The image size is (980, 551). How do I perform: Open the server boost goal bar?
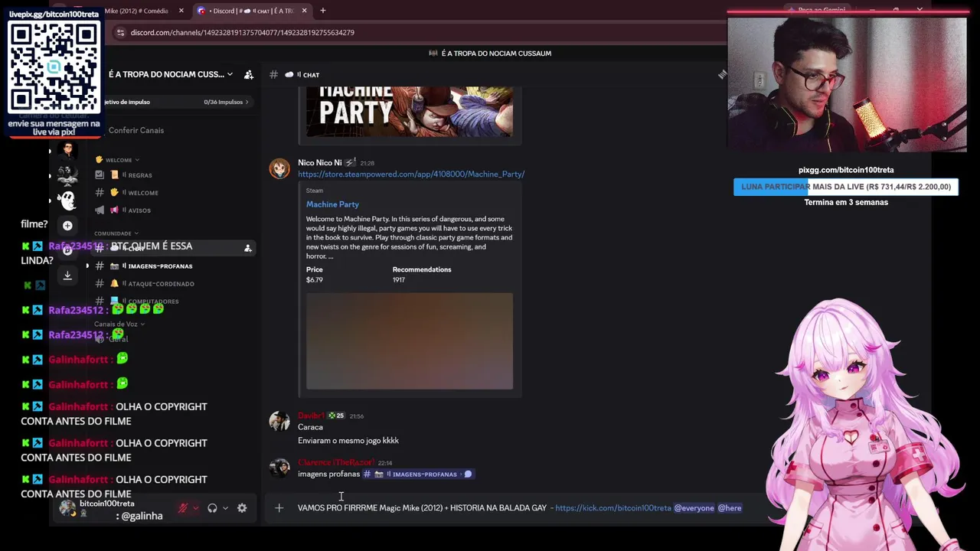coord(176,102)
